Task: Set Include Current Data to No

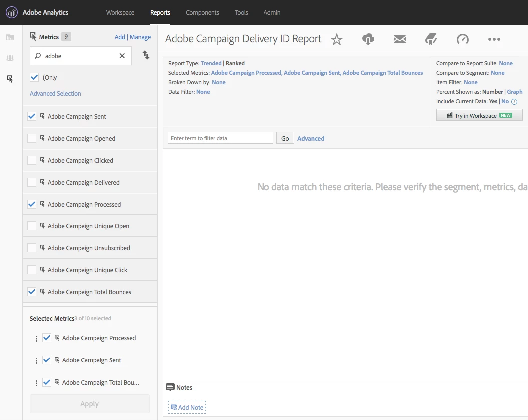Action: coord(505,101)
